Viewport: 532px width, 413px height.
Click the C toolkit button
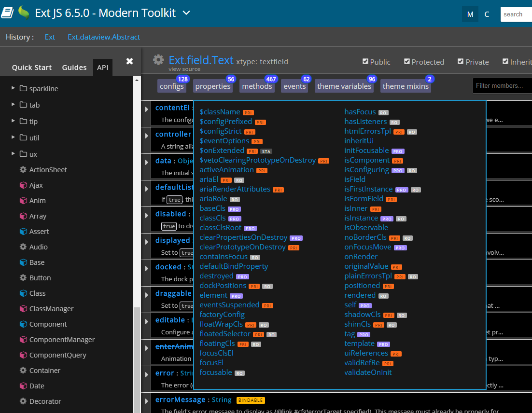(x=487, y=14)
